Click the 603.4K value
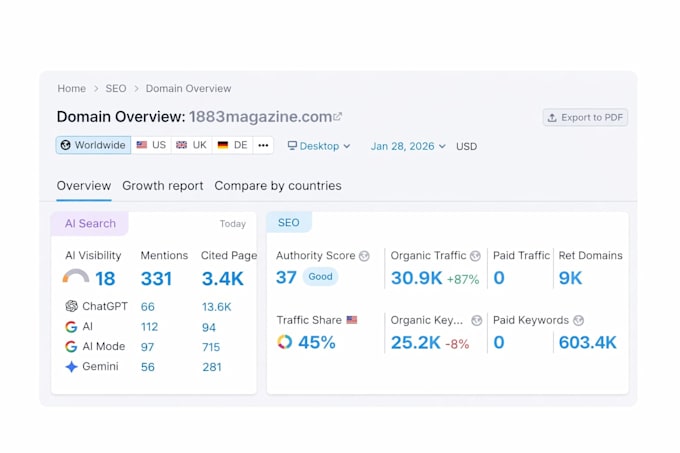 pyautogui.click(x=587, y=342)
